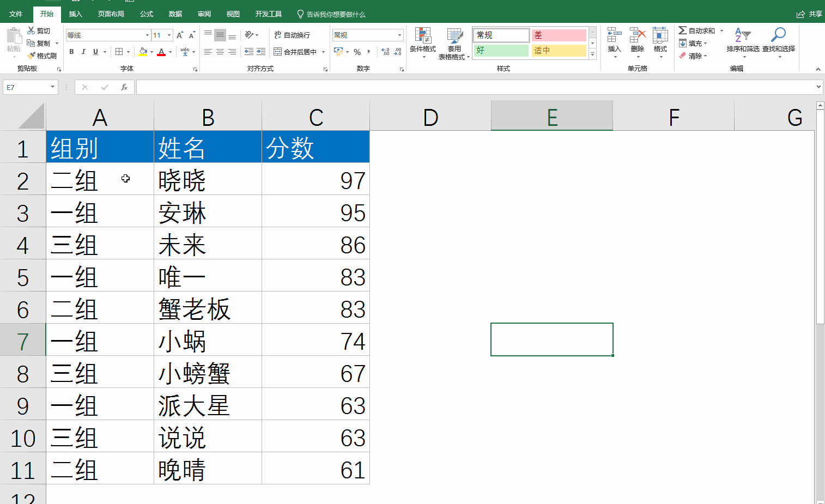Open the number format dropdown (常规)
Viewport: 825px width, 504px height.
point(399,35)
